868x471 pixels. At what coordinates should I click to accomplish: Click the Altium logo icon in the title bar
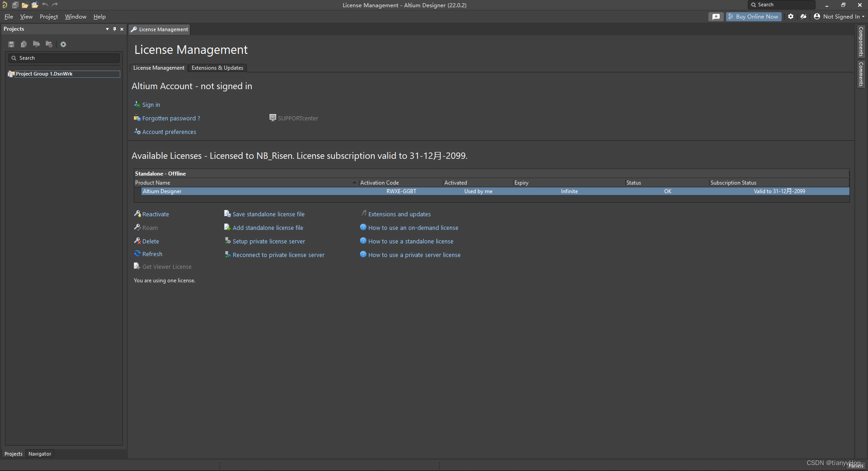pos(5,5)
